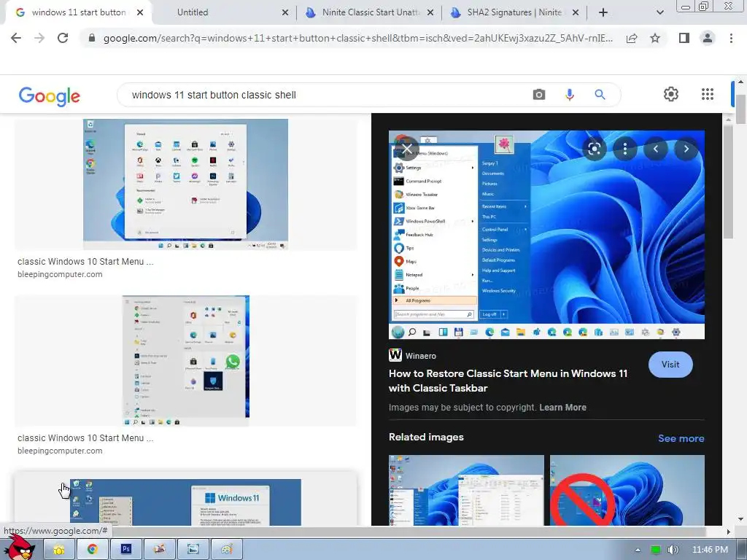Open the large Winaero preview image
747x560 pixels.
click(546, 235)
